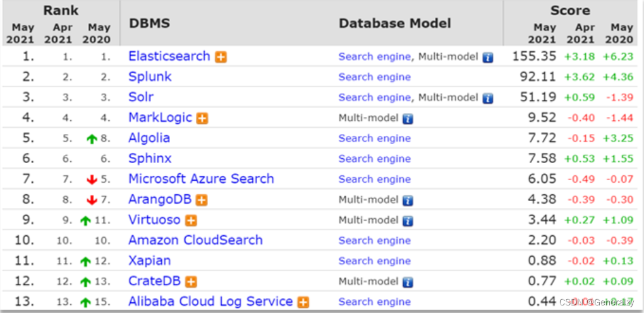Click the score value 51.19
The width and height of the screenshot is (644, 313).
click(538, 97)
